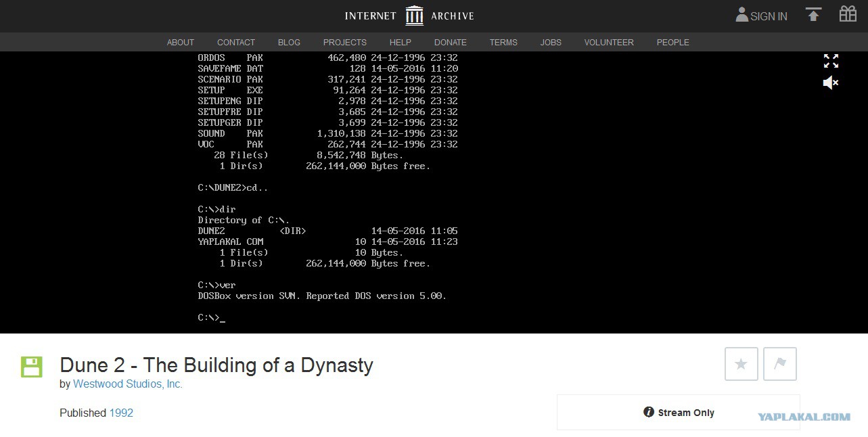This screenshot has height=437, width=868.
Task: Click the SOUND PAK file row
Action: pyautogui.click(x=327, y=133)
